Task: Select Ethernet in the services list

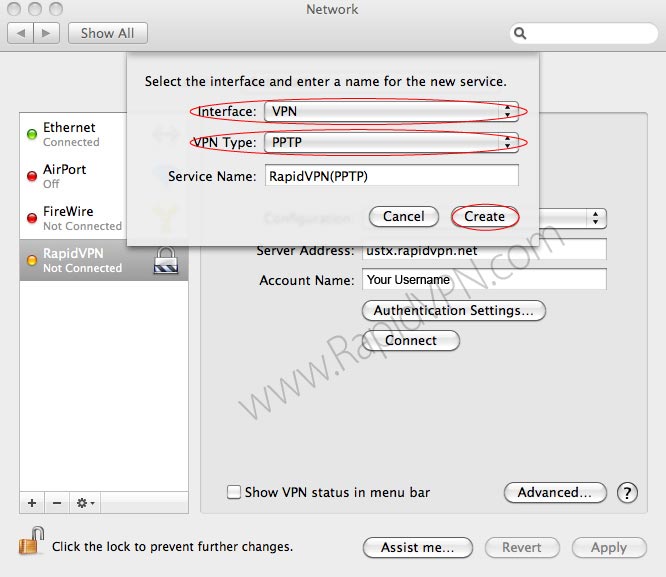Action: pos(73,134)
